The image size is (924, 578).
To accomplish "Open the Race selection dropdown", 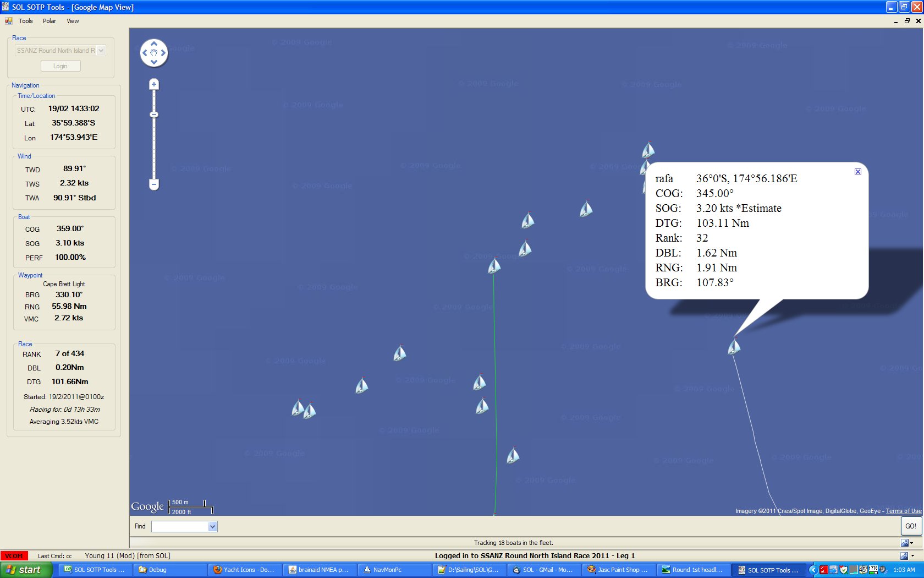I will [101, 51].
